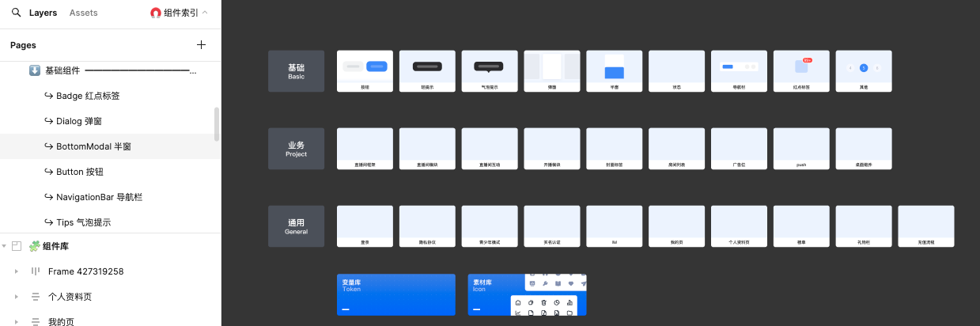Select the 红点标签 badge thumbnail
The image size is (980, 326).
pos(801,71)
